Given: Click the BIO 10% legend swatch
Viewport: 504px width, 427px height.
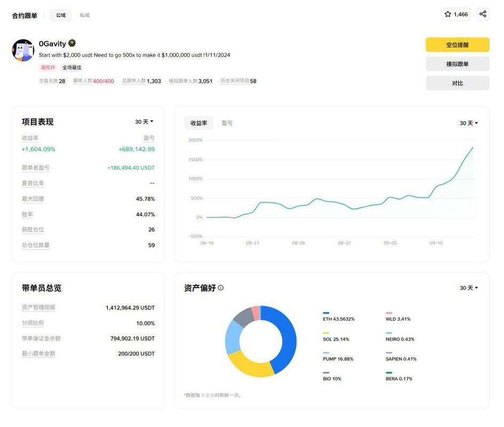Looking at the screenshot, I should tap(326, 373).
